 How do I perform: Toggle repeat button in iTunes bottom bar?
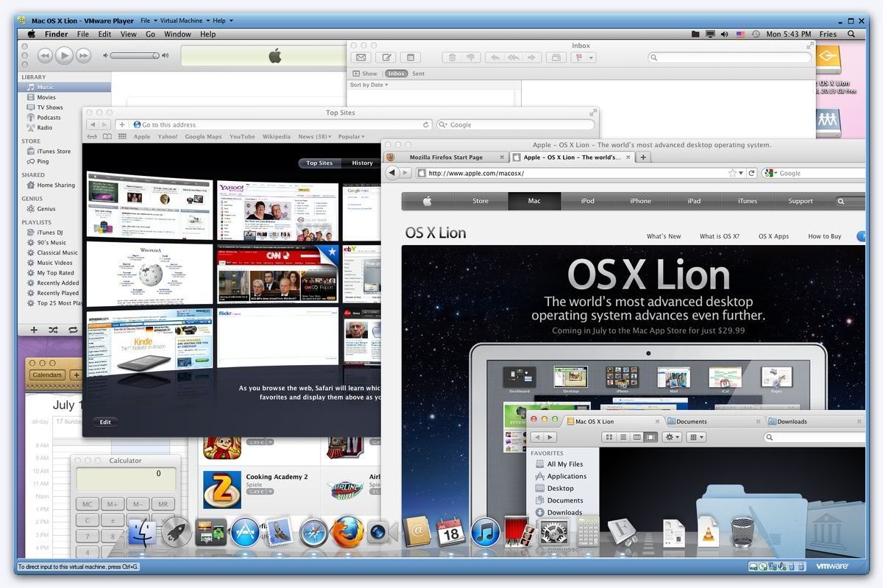[x=73, y=330]
